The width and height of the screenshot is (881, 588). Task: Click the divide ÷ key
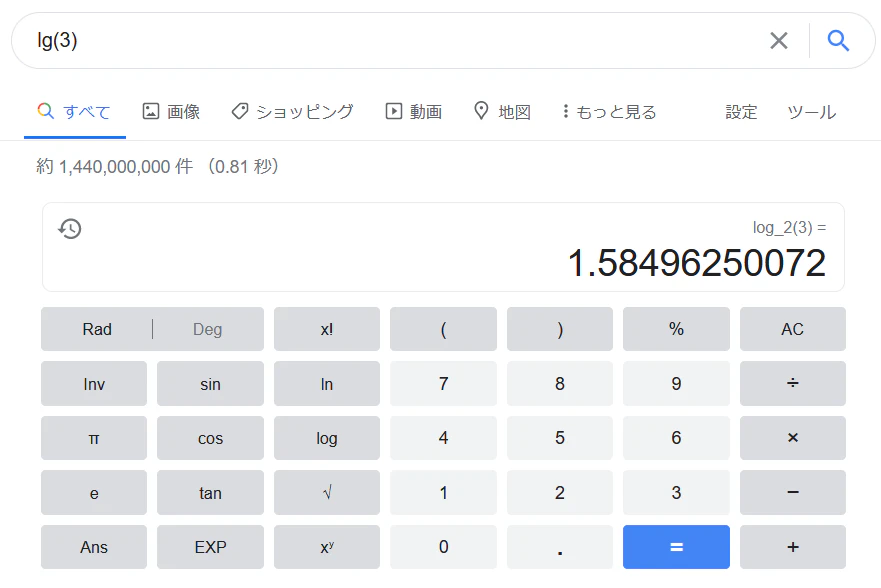click(x=793, y=384)
